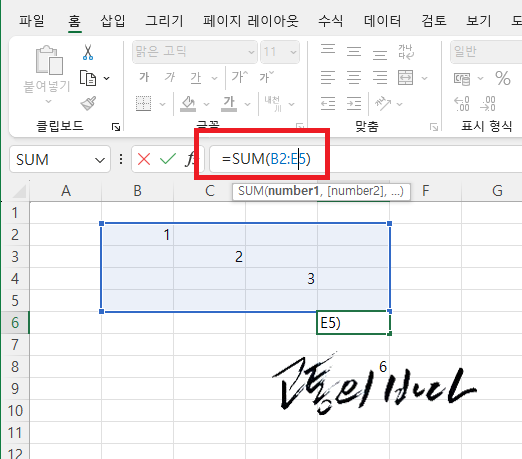Viewport: 522px width, 459px height.
Task: Click the phonetic guide (내천) icon
Action: [273, 104]
